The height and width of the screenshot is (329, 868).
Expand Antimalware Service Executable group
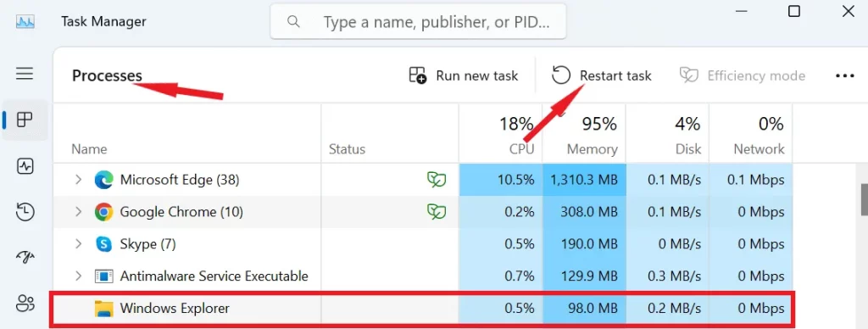tap(78, 276)
